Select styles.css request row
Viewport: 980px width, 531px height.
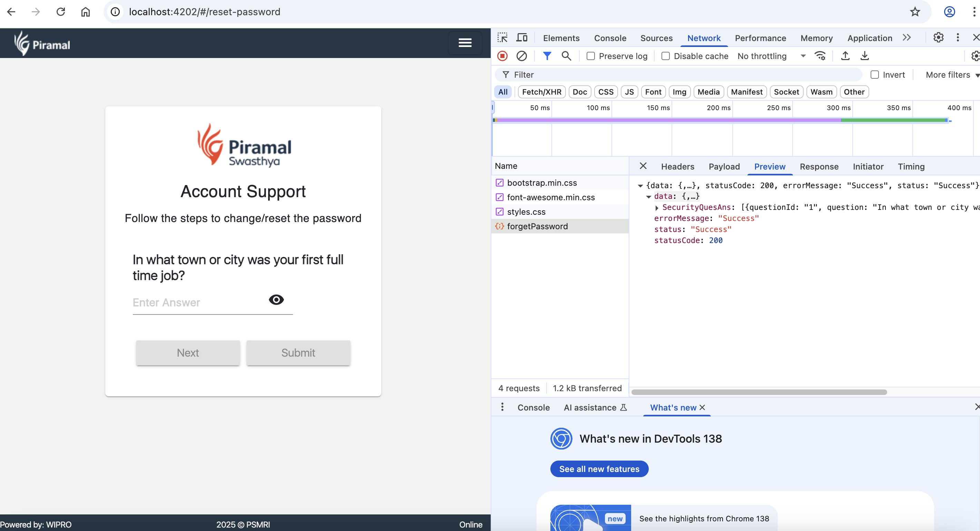pyautogui.click(x=560, y=212)
